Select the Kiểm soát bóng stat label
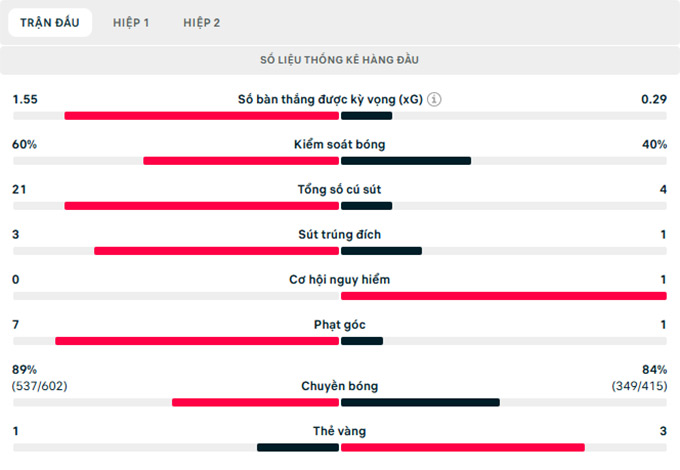The image size is (680, 470). [x=340, y=144]
